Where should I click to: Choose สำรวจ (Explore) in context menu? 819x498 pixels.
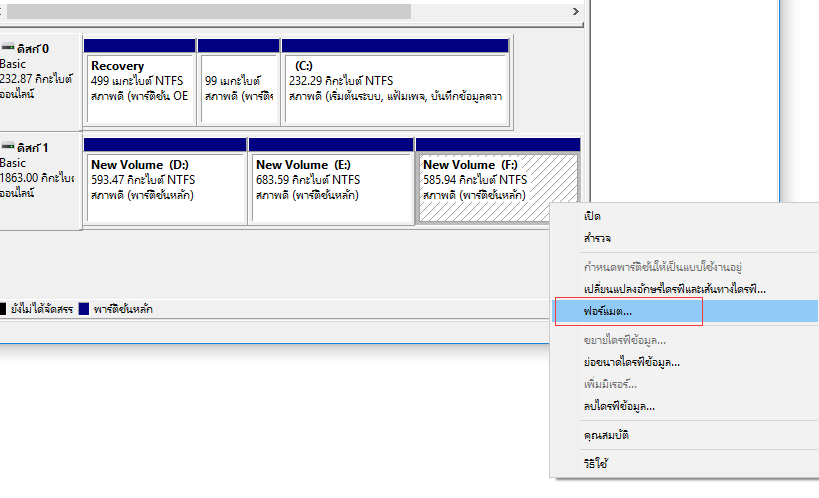click(x=597, y=239)
